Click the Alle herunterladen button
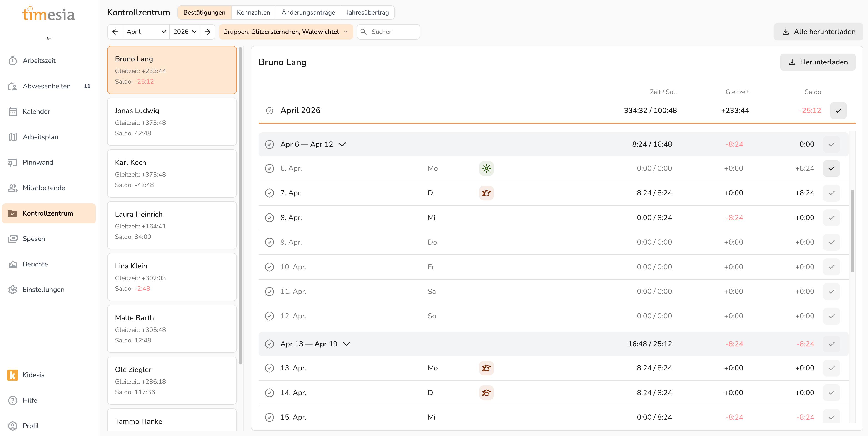The width and height of the screenshot is (868, 436). point(818,32)
